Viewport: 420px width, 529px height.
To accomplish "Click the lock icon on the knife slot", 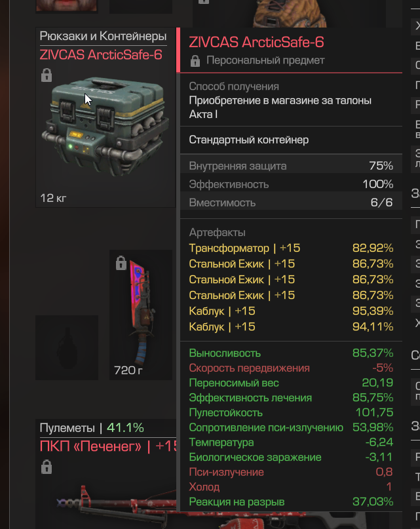I will 121,263.
